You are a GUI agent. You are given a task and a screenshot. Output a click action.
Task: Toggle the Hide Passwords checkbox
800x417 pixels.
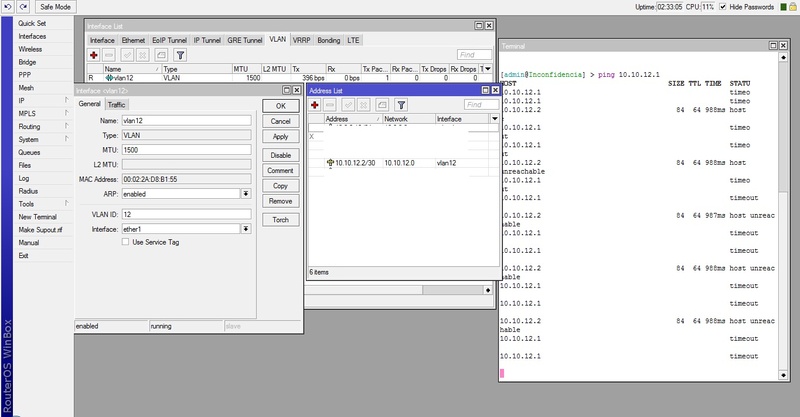click(x=722, y=7)
